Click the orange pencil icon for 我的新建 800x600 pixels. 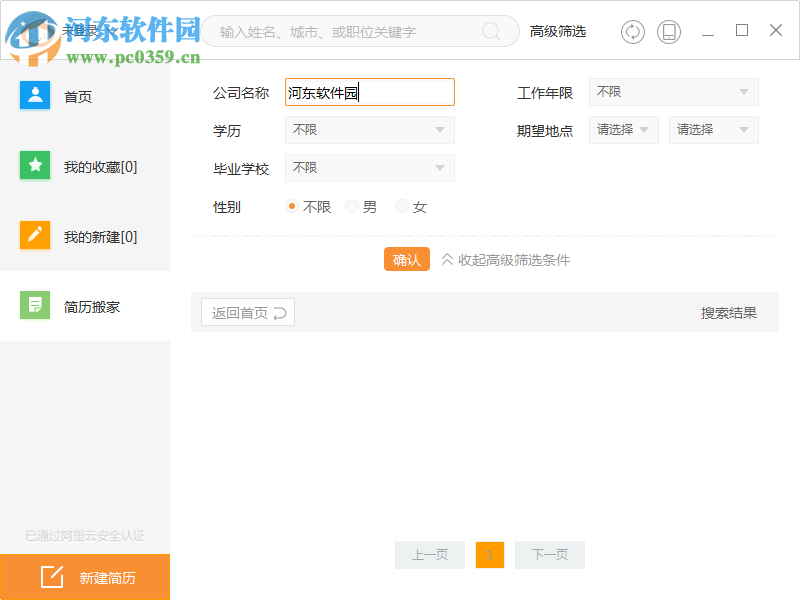pyautogui.click(x=35, y=235)
